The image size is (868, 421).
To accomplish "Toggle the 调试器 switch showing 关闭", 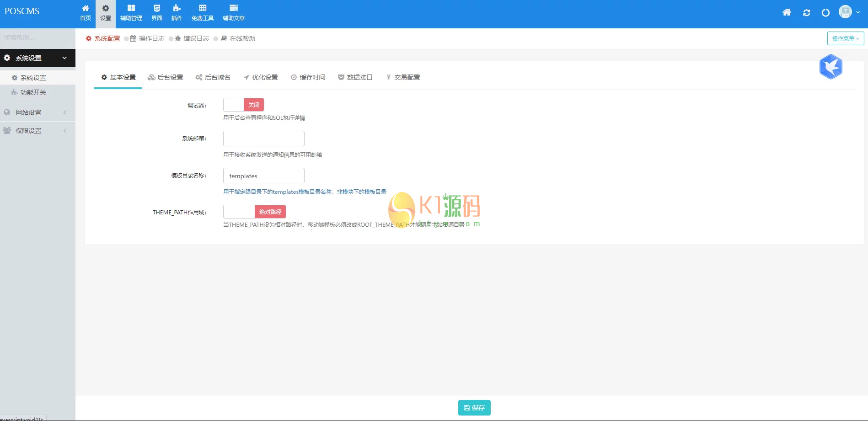I will (x=243, y=105).
